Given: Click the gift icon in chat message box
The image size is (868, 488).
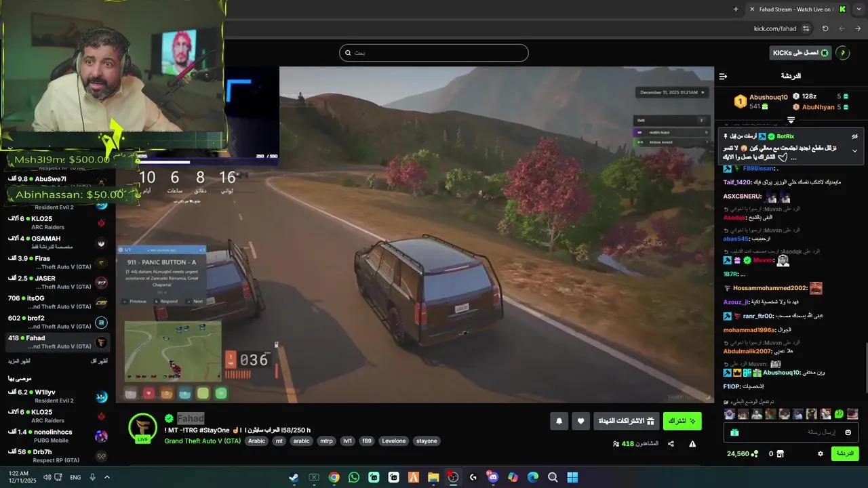Looking at the screenshot, I should point(734,432).
